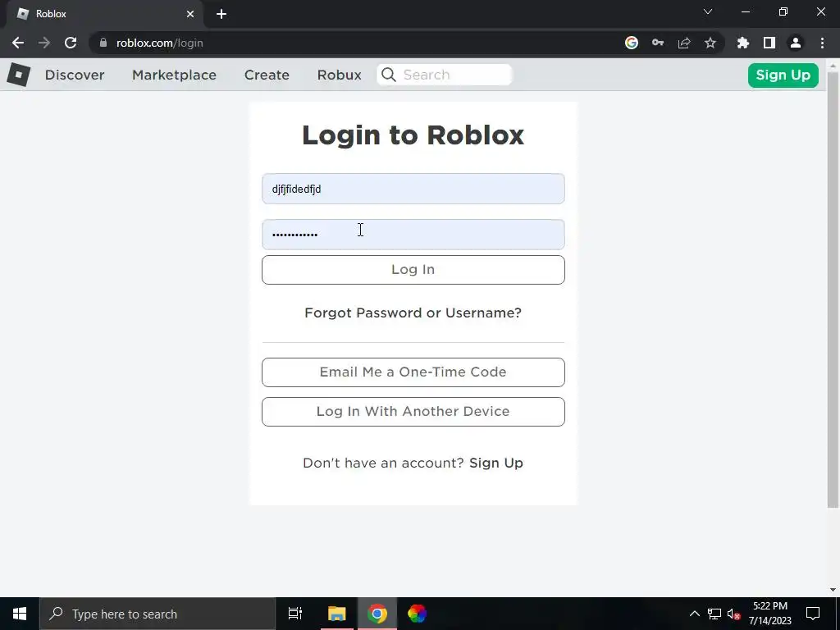Open the Windows Start menu
840x630 pixels.
click(20, 614)
